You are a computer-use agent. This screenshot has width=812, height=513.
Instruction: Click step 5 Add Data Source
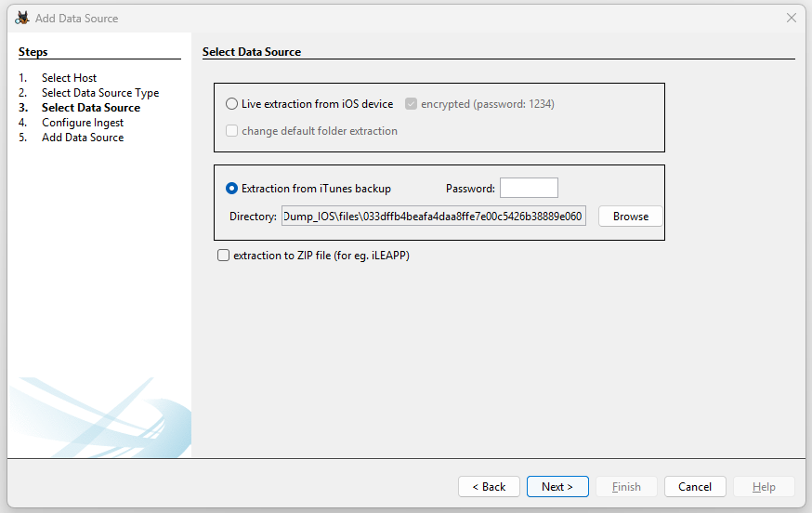[83, 138]
